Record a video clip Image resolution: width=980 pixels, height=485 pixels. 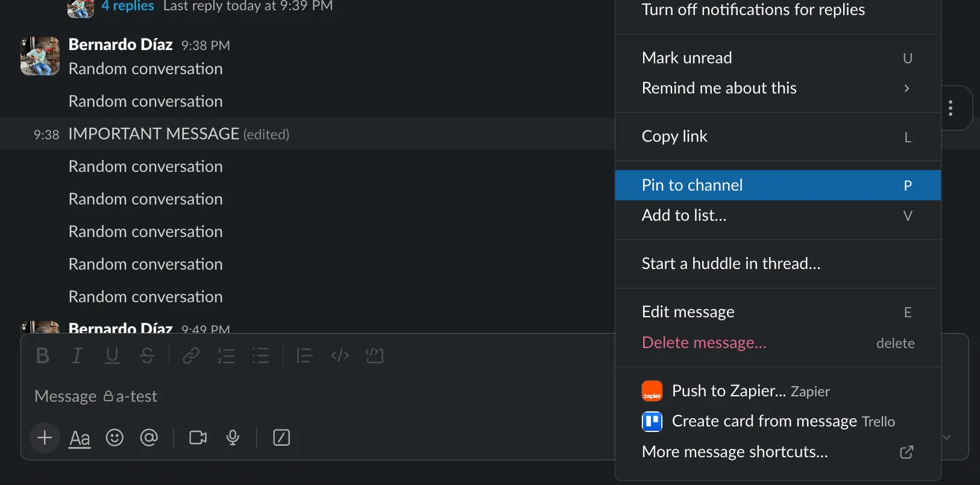tap(198, 438)
